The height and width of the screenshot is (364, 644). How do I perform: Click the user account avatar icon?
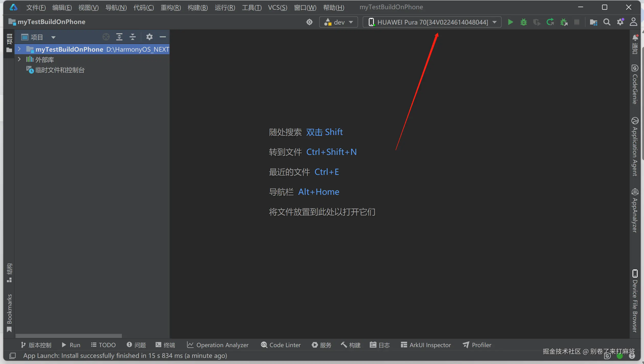click(633, 22)
